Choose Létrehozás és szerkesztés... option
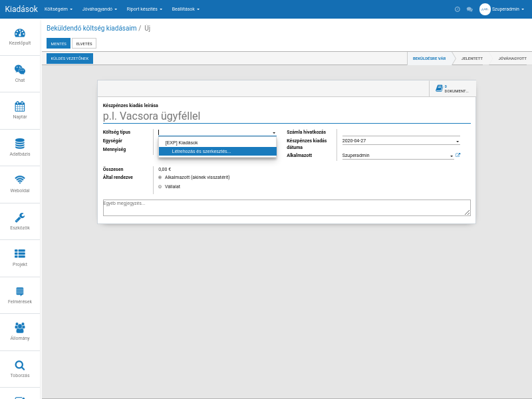This screenshot has width=532, height=399. [217, 152]
